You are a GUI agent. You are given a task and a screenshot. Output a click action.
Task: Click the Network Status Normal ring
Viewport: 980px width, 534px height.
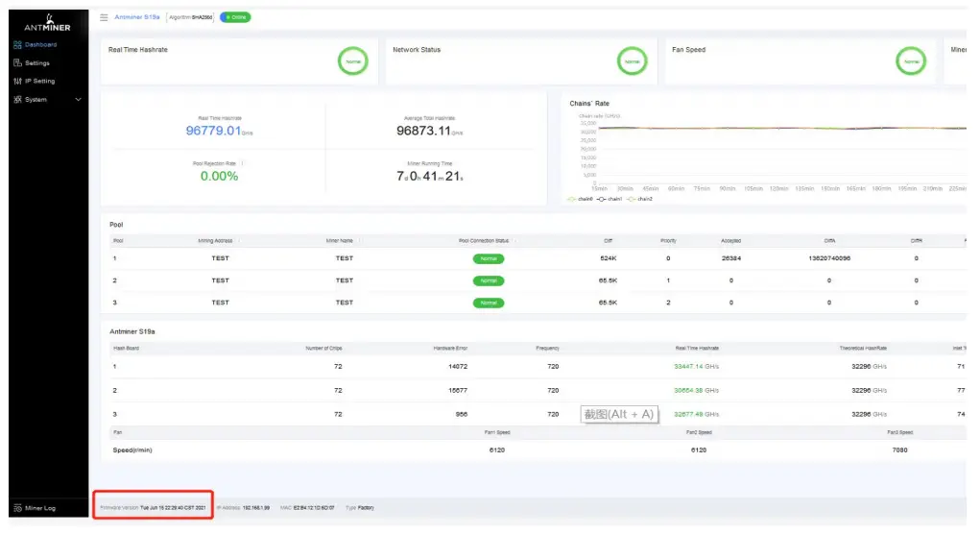[632, 61]
